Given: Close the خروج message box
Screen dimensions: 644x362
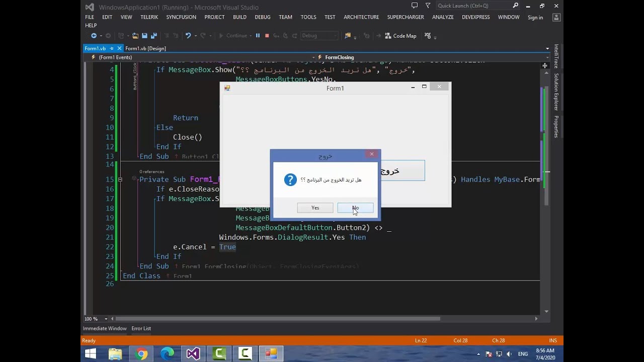Looking at the screenshot, I should [x=372, y=154].
